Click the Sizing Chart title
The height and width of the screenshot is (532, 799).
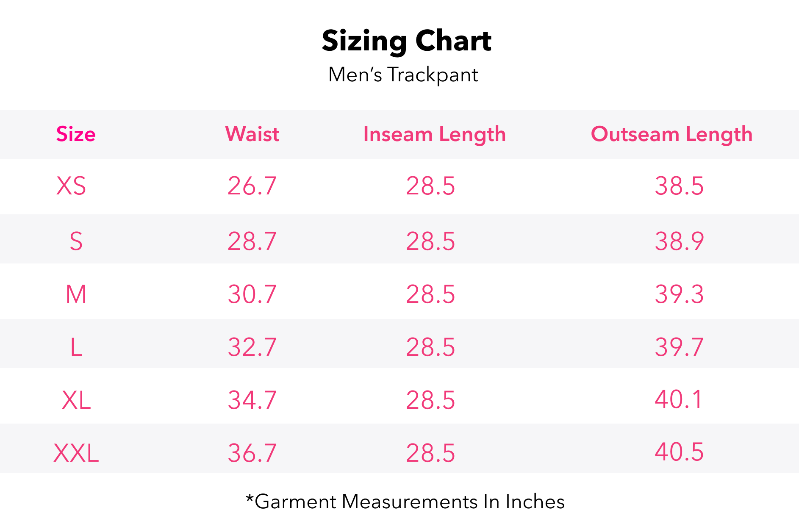406,42
